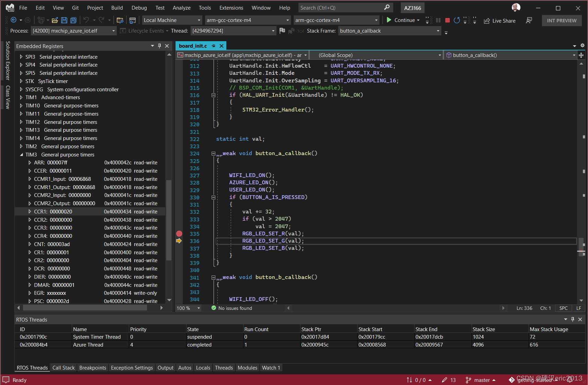Open the Extensions menu
The height and width of the screenshot is (385, 588).
[x=231, y=8]
